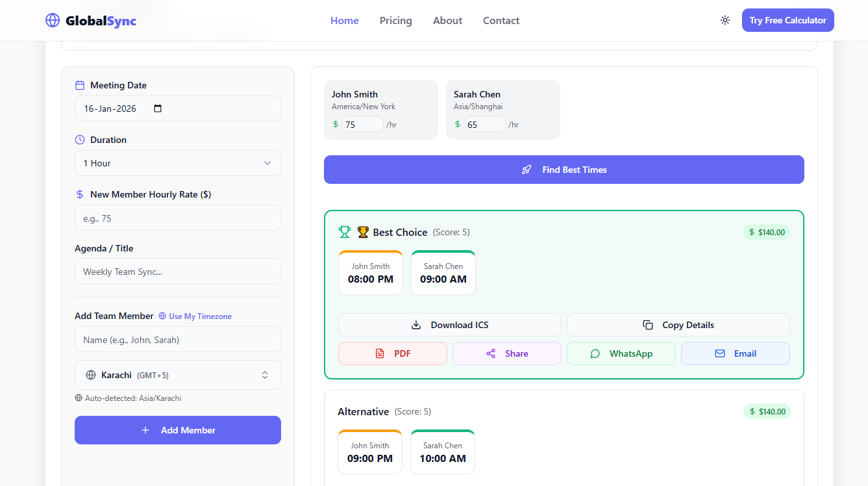Screen dimensions: 868x486
Task: Click the rocket icon on Find Best Times
Action: coord(527,169)
